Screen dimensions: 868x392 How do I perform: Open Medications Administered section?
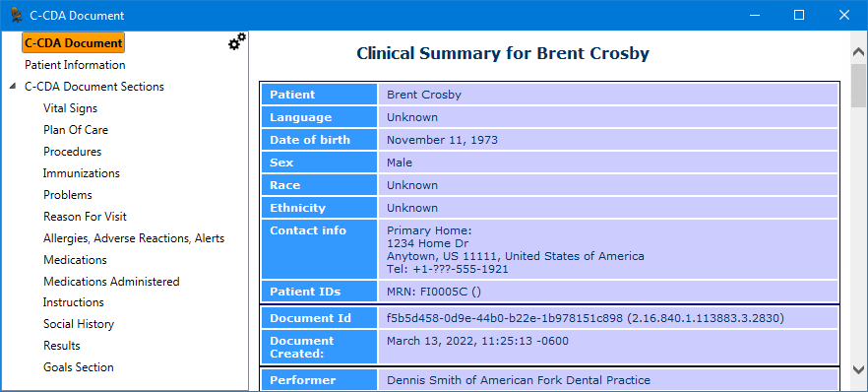111,282
